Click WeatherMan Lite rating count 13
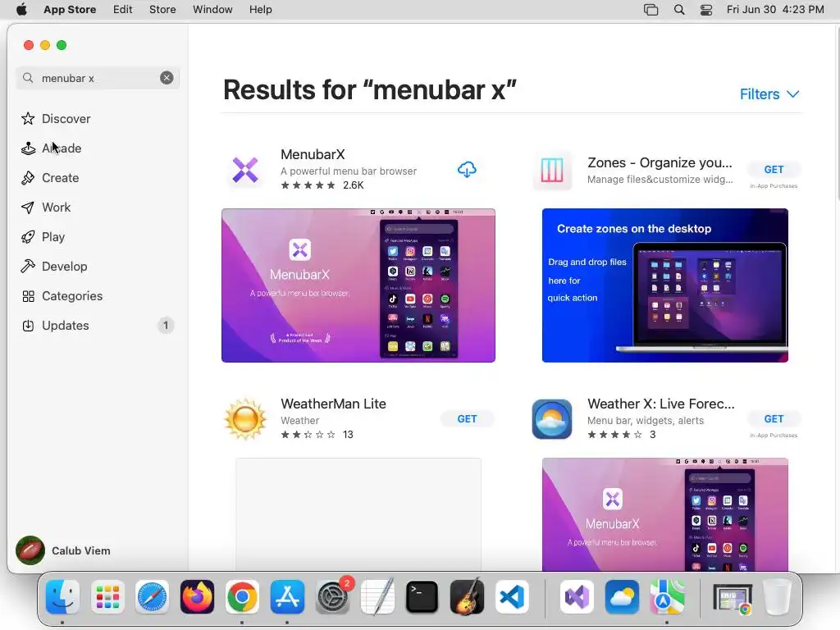Viewport: 840px width, 630px height. tap(348, 435)
